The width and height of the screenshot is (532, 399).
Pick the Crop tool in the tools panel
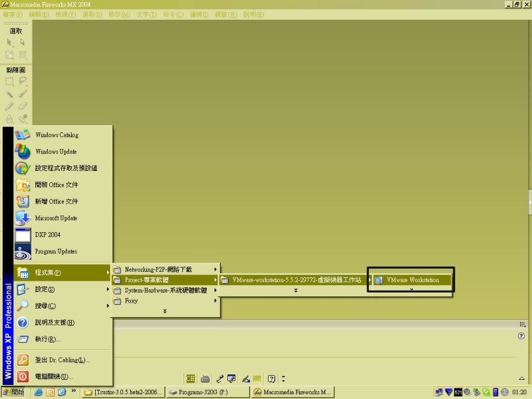coord(23,55)
